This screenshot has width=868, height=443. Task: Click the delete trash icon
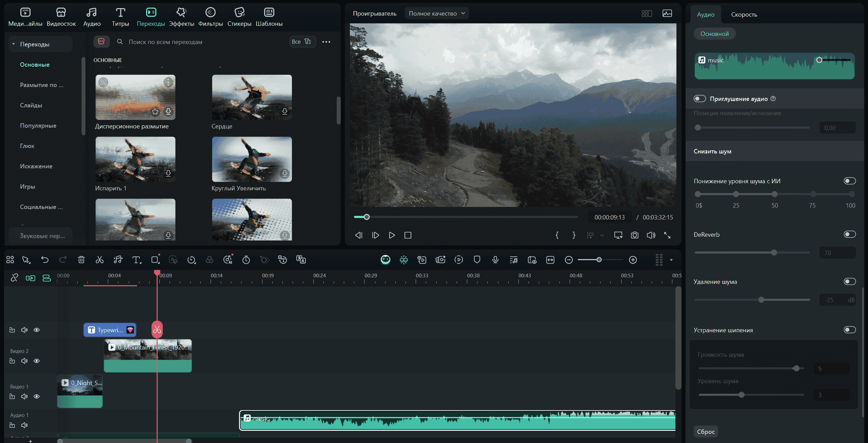(x=81, y=260)
